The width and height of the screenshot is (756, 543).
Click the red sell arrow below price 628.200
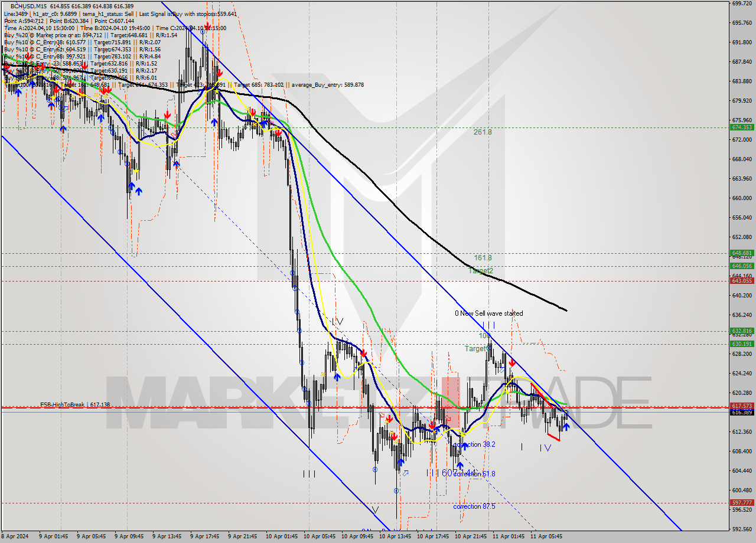tap(512, 362)
